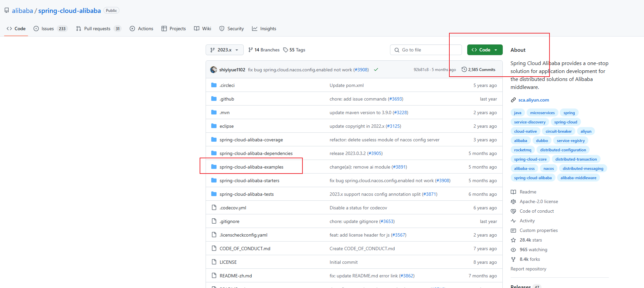Open the green Code dropdown button

pos(485,50)
